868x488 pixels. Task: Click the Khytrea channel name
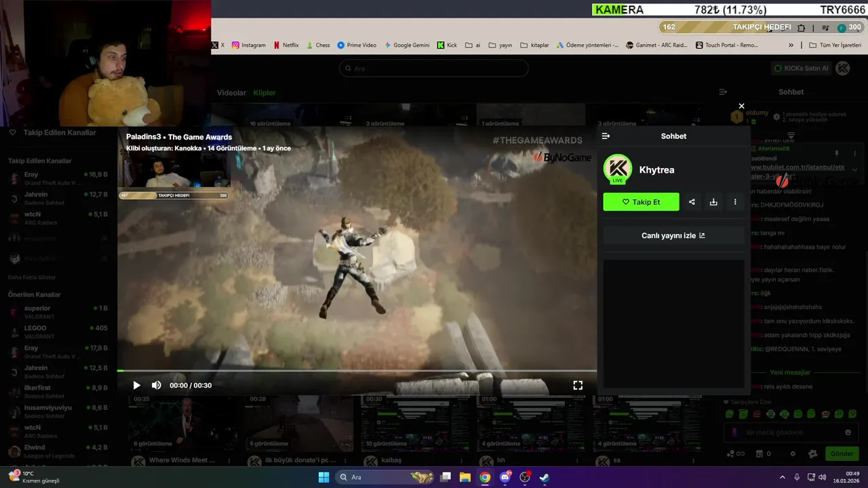[x=656, y=170]
